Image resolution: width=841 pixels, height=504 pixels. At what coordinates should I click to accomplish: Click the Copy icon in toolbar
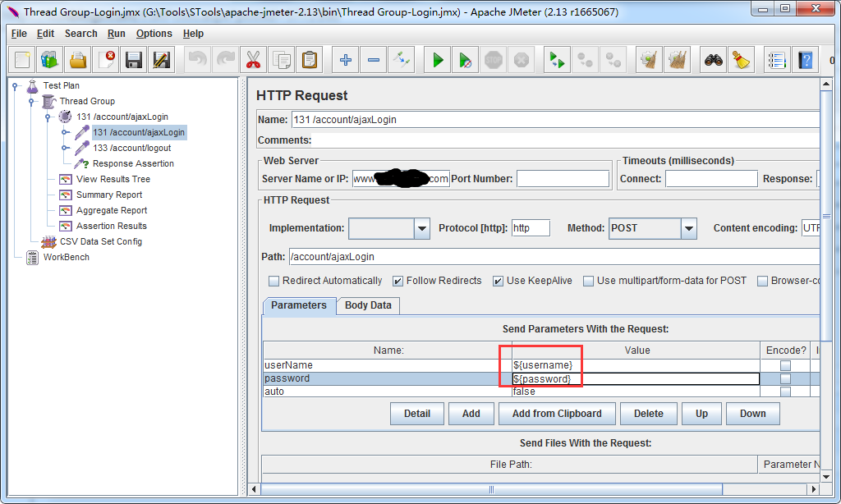pyautogui.click(x=282, y=60)
